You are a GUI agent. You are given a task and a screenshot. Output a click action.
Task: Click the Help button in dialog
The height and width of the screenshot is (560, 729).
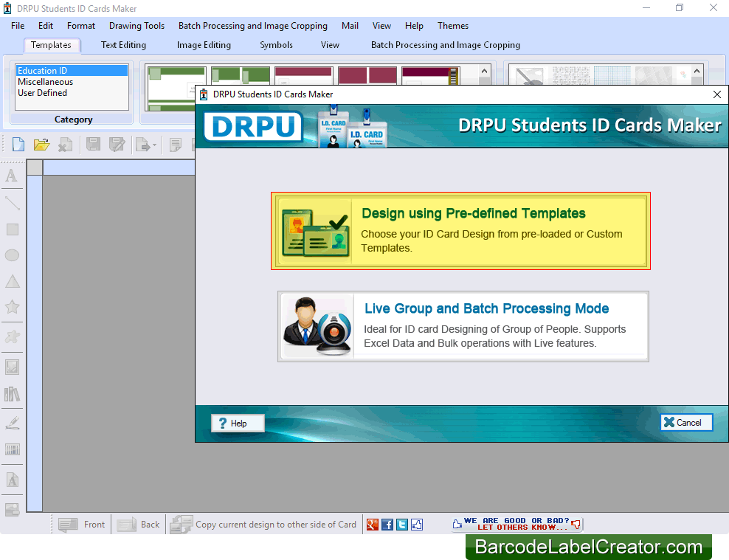point(238,423)
